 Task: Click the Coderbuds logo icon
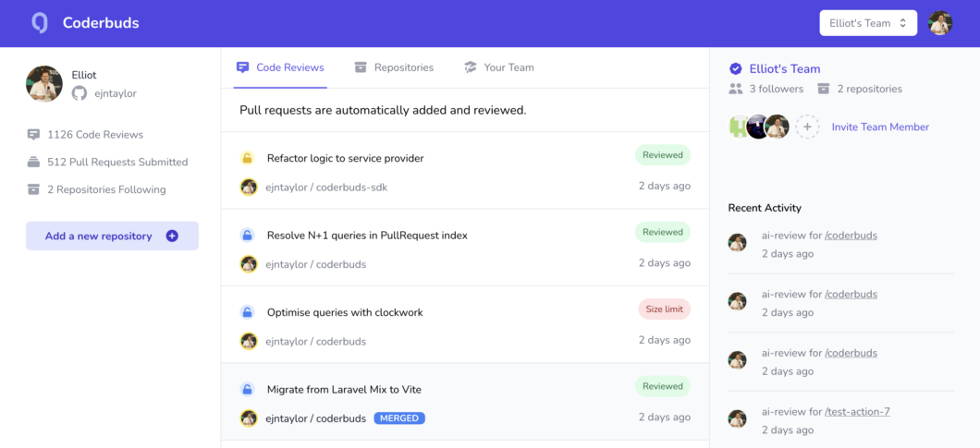point(40,23)
